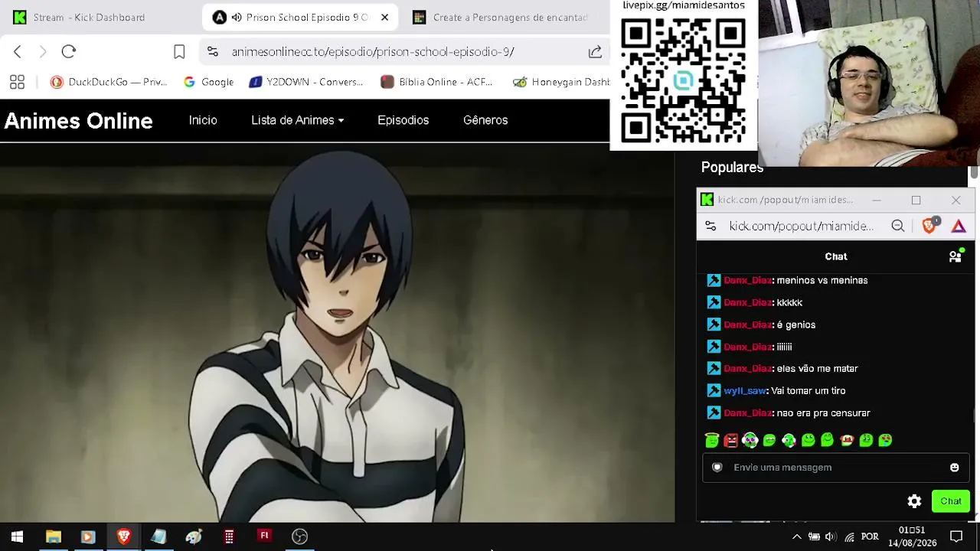Open the Paint palette taskbar icon

click(x=194, y=537)
